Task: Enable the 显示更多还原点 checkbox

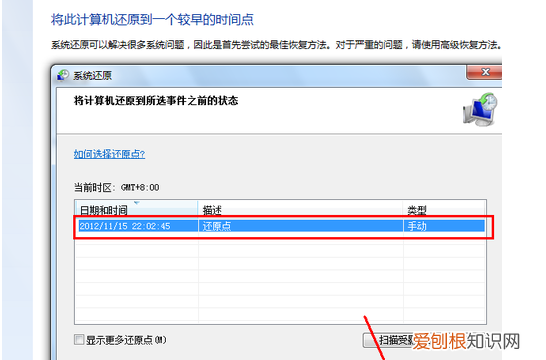Action: 79,339
